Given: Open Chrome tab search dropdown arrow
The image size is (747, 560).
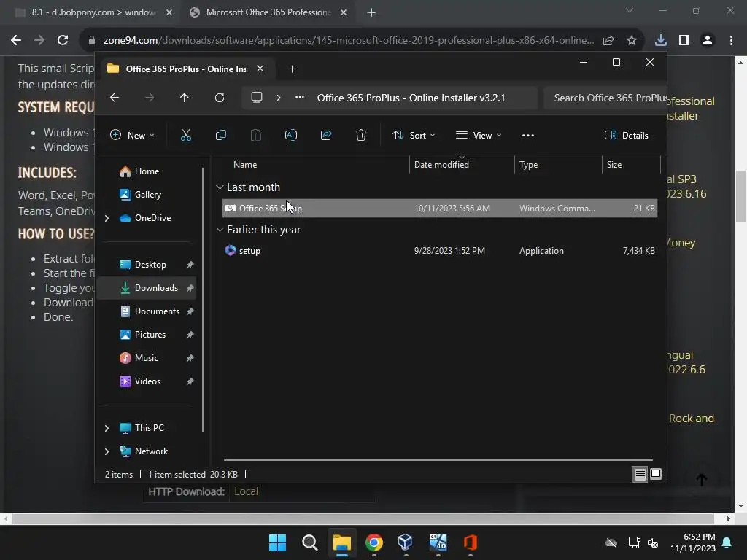Looking at the screenshot, I should click(x=630, y=10).
